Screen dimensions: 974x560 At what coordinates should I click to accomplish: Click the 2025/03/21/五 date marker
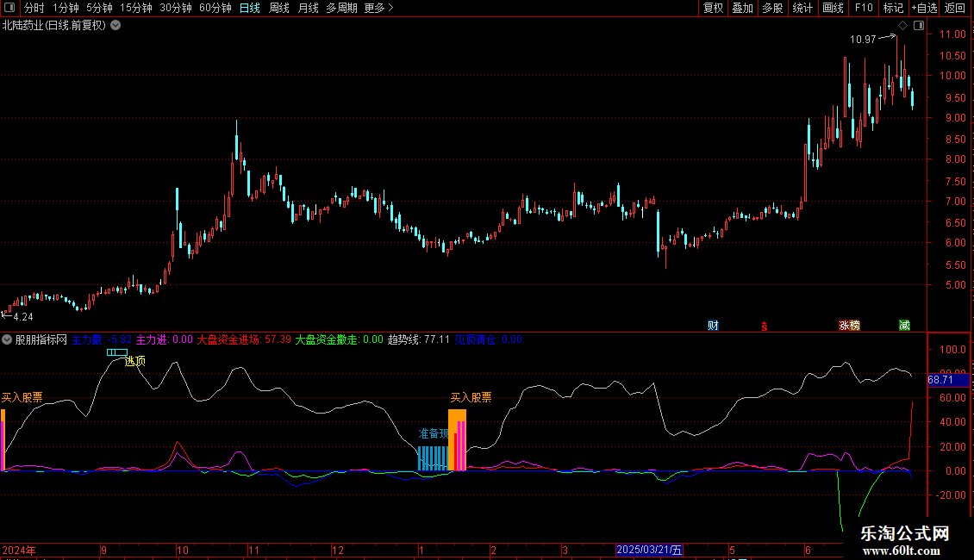tap(649, 550)
